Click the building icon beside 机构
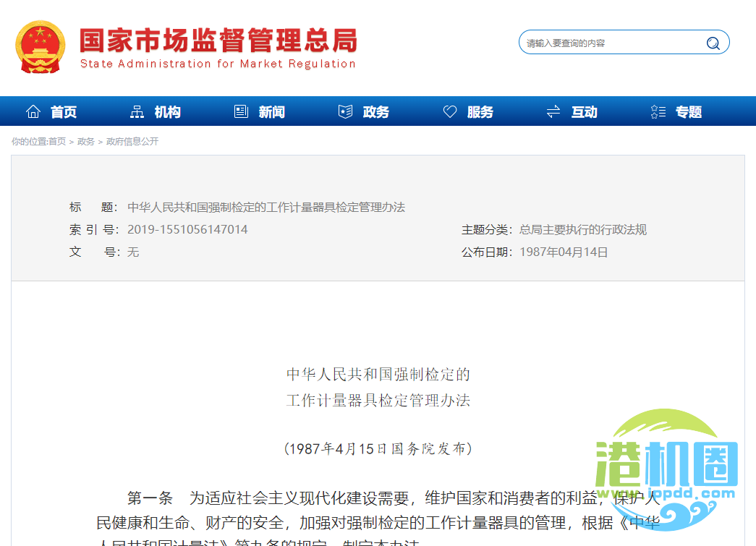Viewport: 756px width, 546px height. click(137, 111)
